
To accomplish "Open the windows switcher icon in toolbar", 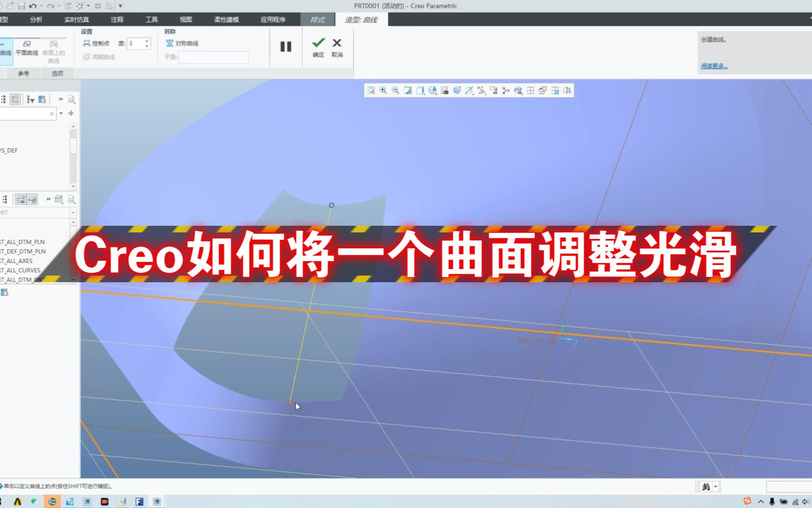I will 79,6.
